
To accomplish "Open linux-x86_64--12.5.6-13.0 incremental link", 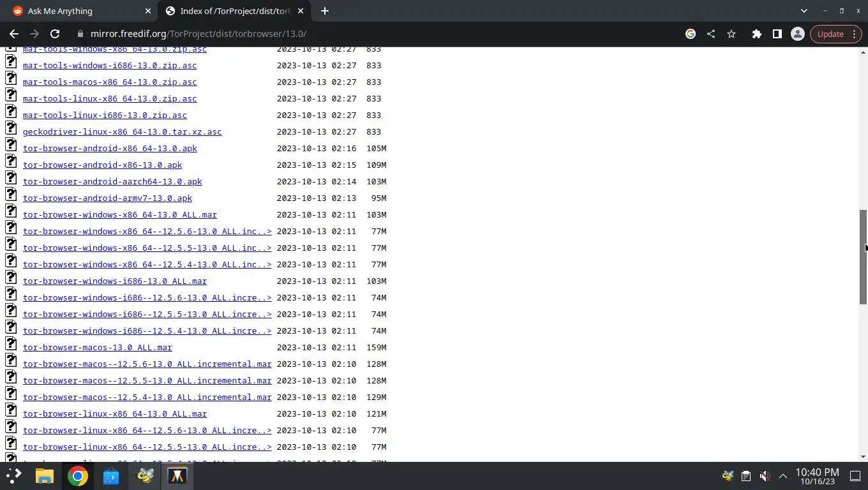I will tap(147, 431).
